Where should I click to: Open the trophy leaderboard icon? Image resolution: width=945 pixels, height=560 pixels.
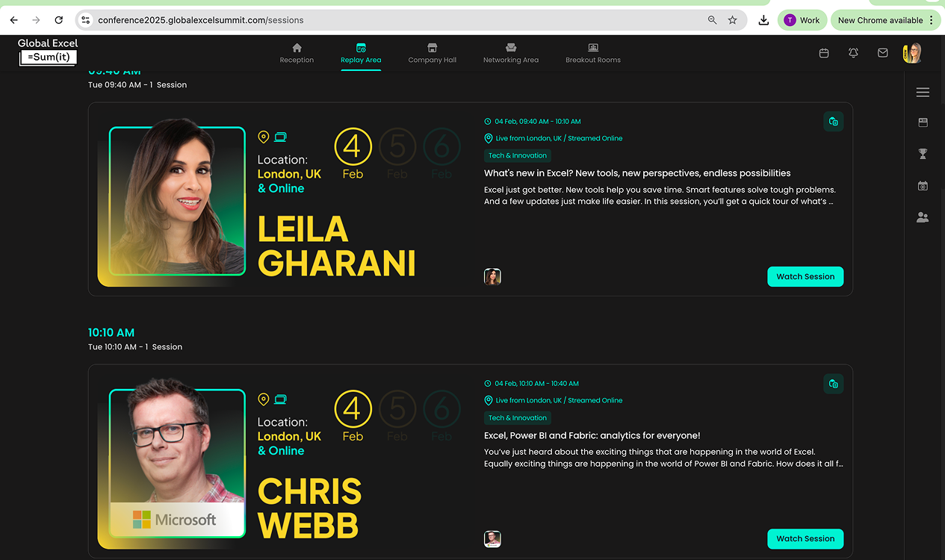click(923, 154)
